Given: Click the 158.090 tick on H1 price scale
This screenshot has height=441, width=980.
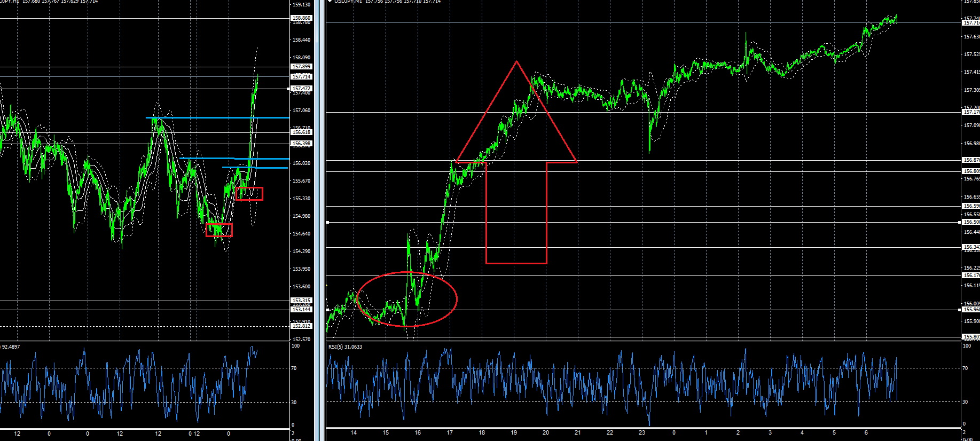Looking at the screenshot, I should 301,58.
